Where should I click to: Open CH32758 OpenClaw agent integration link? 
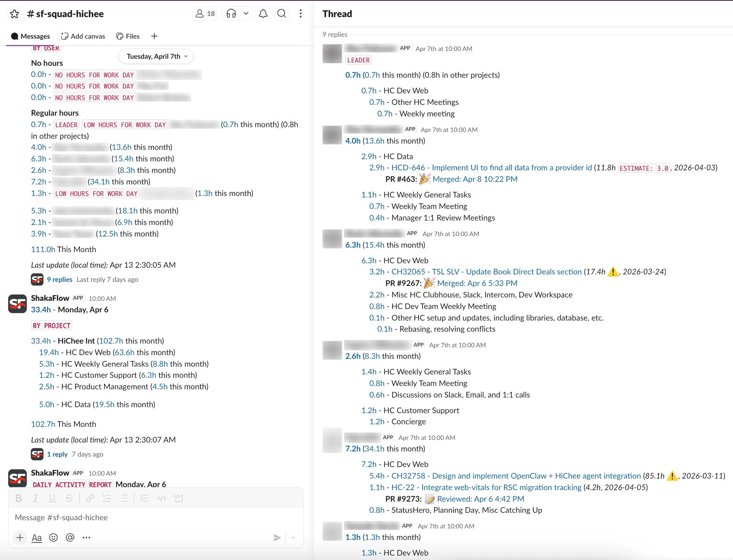(x=516, y=476)
